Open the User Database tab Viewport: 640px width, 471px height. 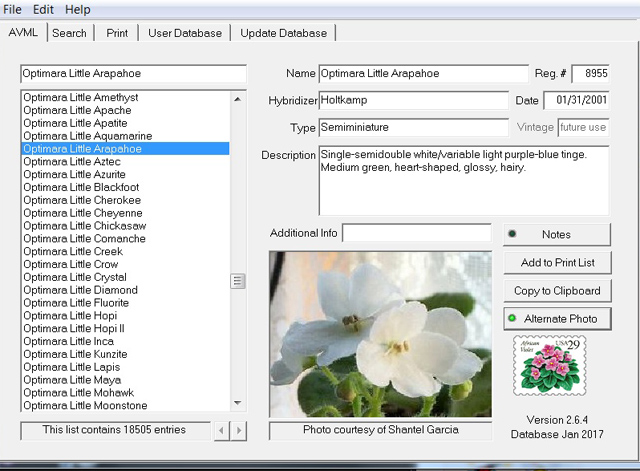(x=185, y=33)
